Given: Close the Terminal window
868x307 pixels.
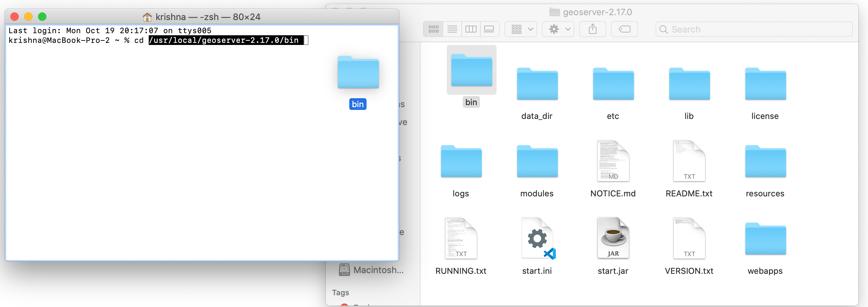Looking at the screenshot, I should [15, 17].
